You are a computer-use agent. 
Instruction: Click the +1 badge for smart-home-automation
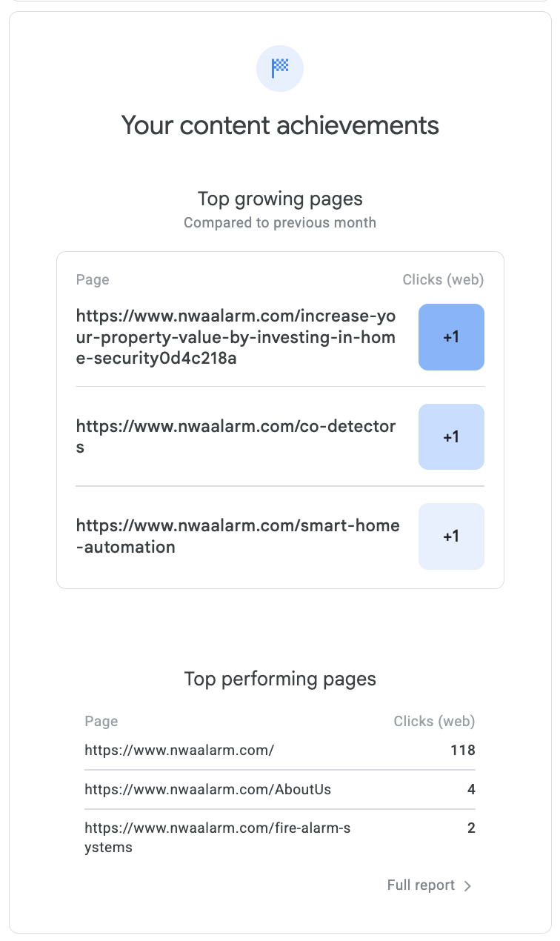(x=451, y=536)
